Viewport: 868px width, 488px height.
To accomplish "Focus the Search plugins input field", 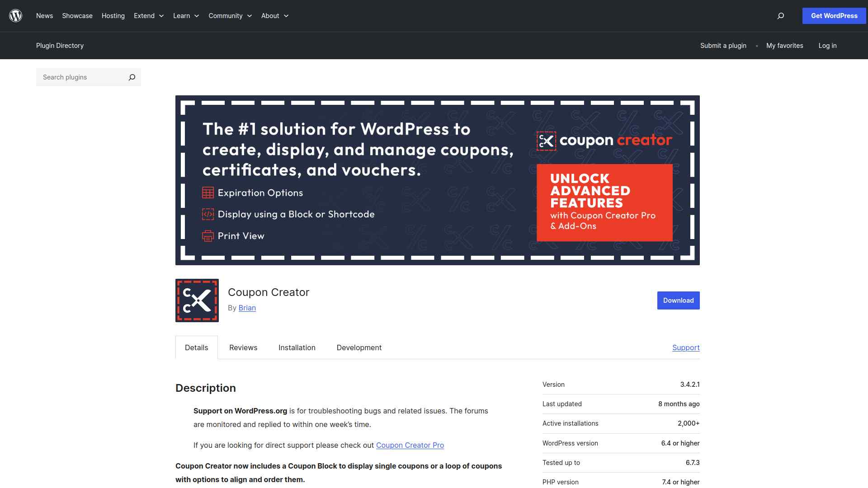I will click(81, 77).
